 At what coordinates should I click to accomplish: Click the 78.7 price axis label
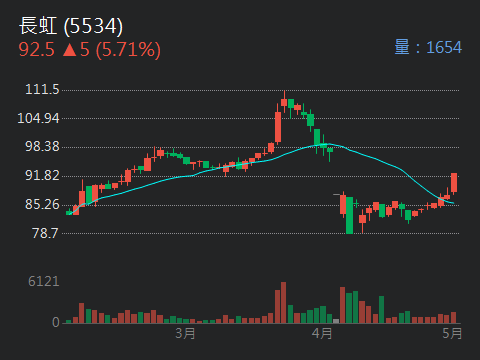click(46, 233)
